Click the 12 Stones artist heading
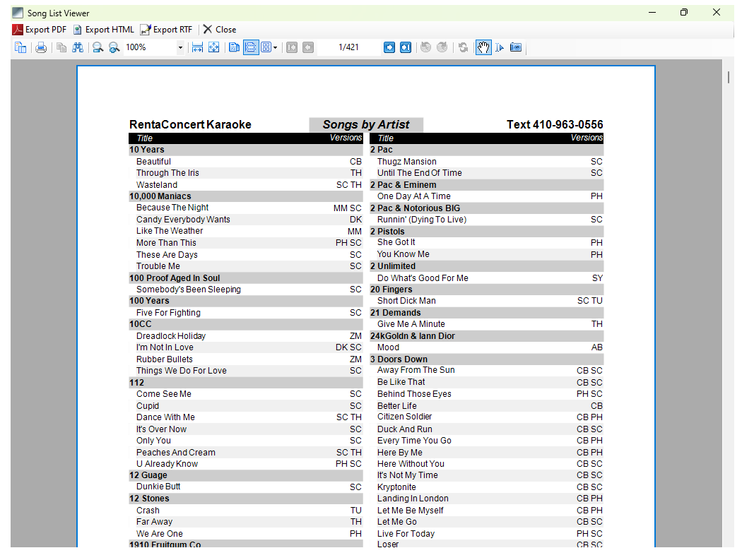This screenshot has width=742, height=560. (x=246, y=499)
